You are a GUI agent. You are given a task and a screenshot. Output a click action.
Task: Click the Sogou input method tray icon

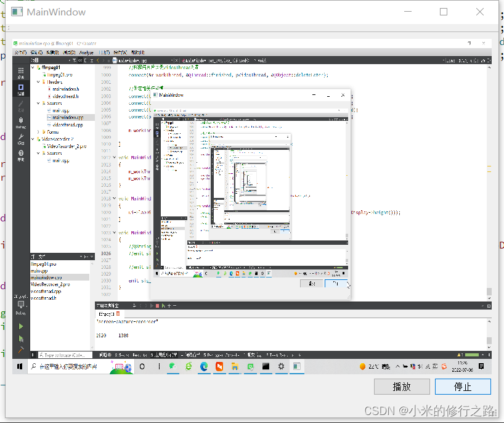(444, 366)
